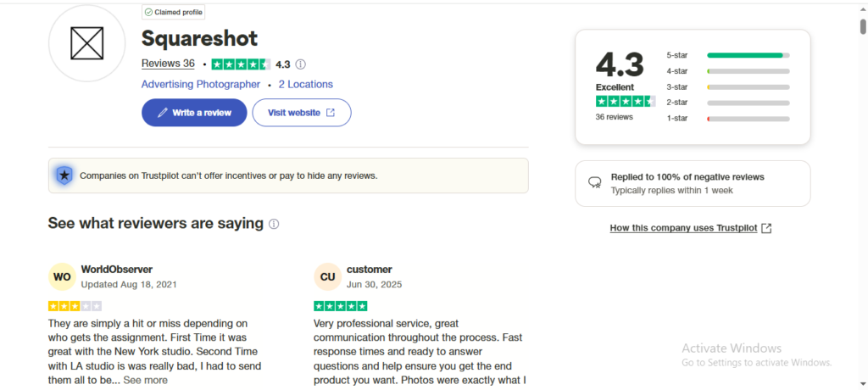
Task: Click the incentives notice banner text
Action: pyautogui.click(x=229, y=176)
